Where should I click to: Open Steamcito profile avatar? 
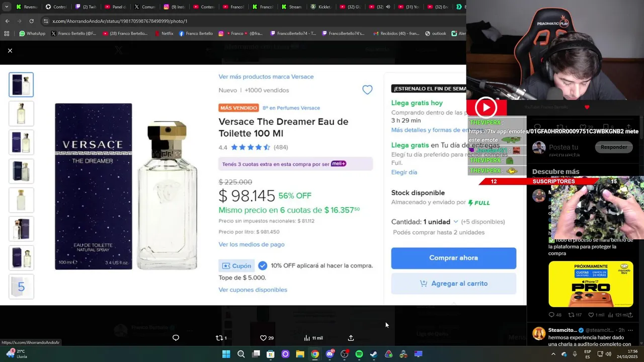pyautogui.click(x=539, y=333)
